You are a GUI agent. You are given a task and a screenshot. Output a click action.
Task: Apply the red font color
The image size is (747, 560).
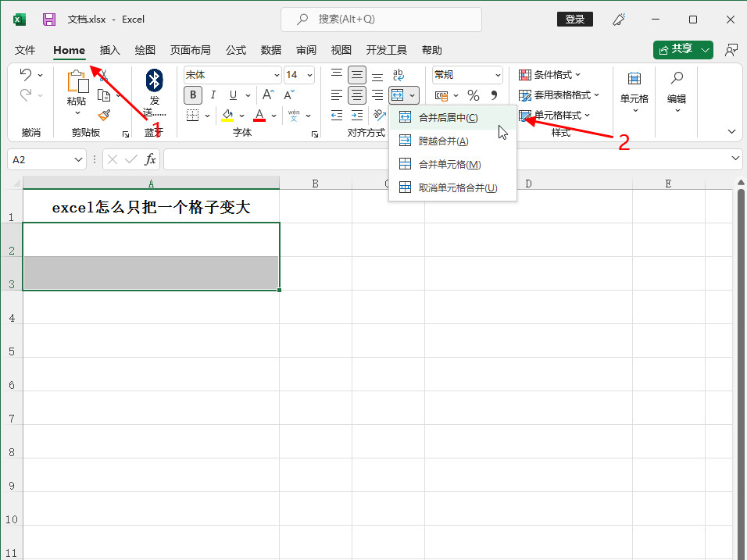[259, 116]
